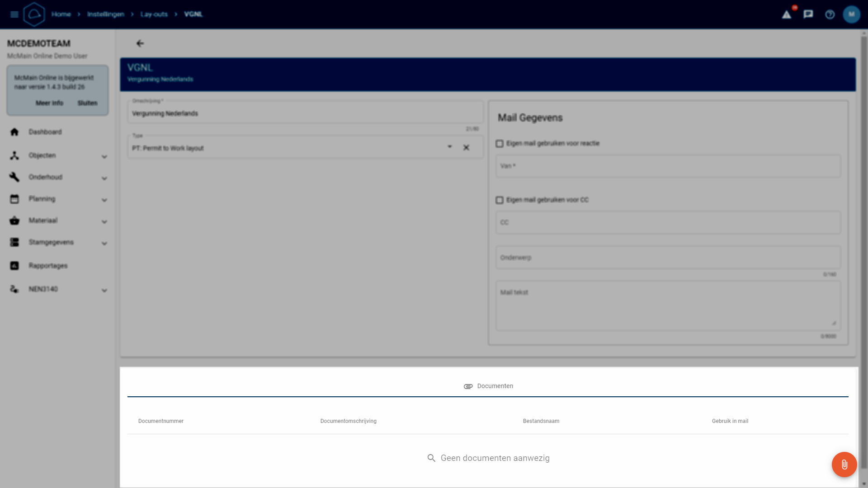Open the alerts warning triangle icon
The height and width of the screenshot is (488, 868).
787,14
